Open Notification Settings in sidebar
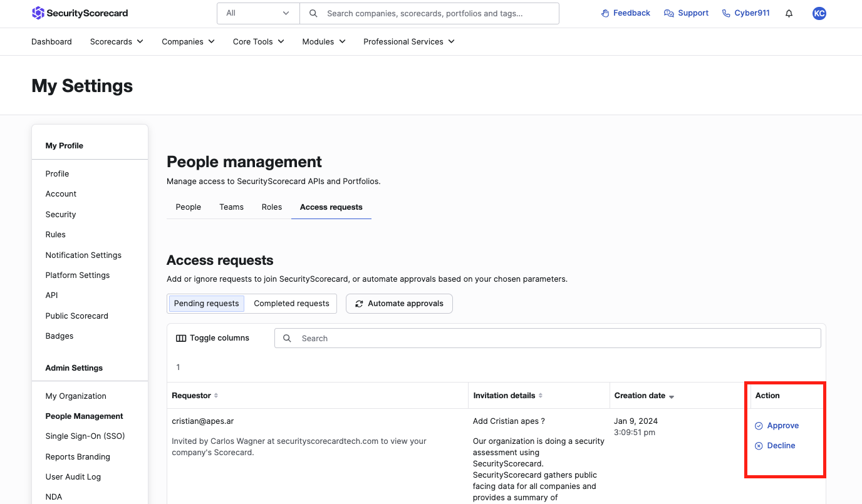Viewport: 862px width, 504px height. point(83,255)
